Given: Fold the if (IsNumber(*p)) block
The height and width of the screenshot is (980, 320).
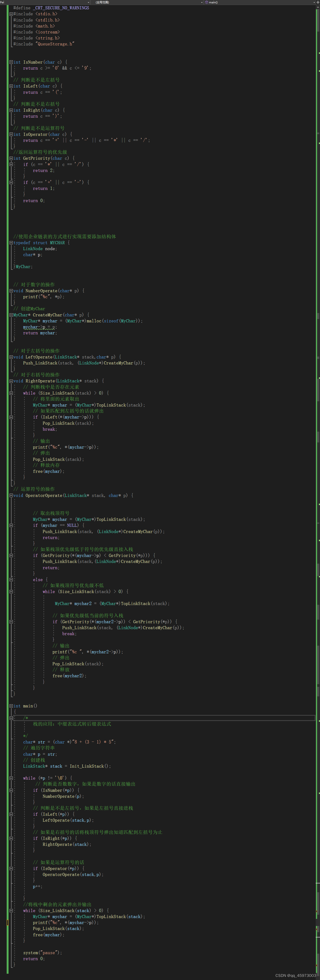Looking at the screenshot, I should (11, 791).
